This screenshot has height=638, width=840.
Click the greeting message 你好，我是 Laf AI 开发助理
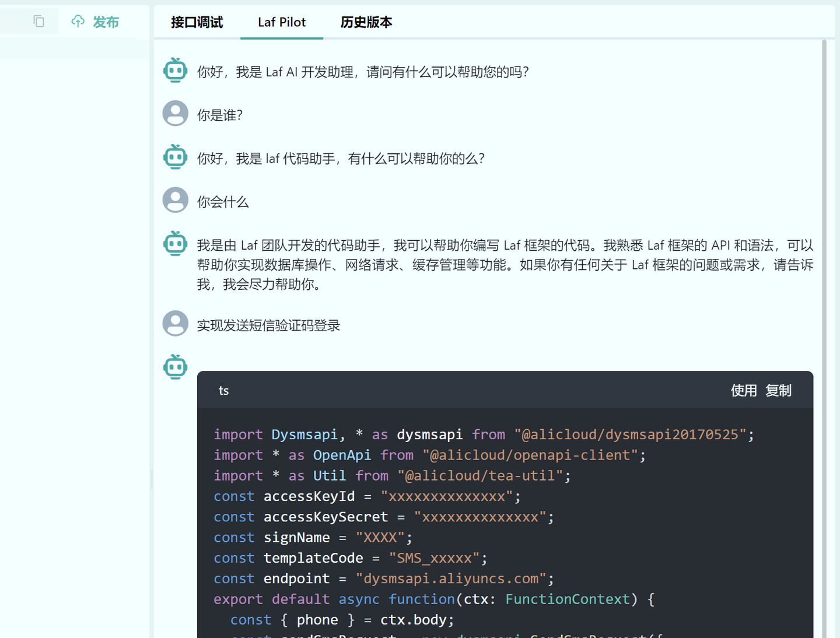pyautogui.click(x=363, y=71)
